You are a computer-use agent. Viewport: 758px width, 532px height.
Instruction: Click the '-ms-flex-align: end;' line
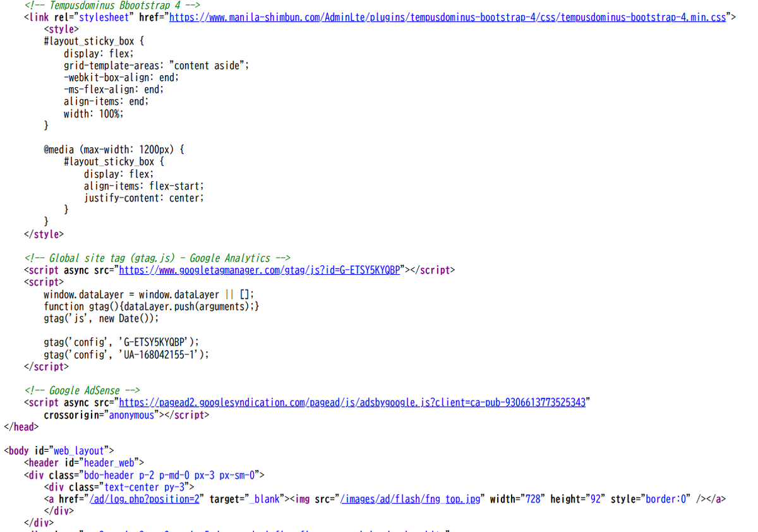pyautogui.click(x=114, y=89)
